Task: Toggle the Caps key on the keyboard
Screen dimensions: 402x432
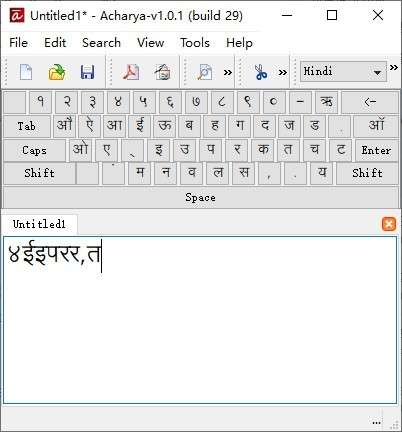Action: point(34,150)
